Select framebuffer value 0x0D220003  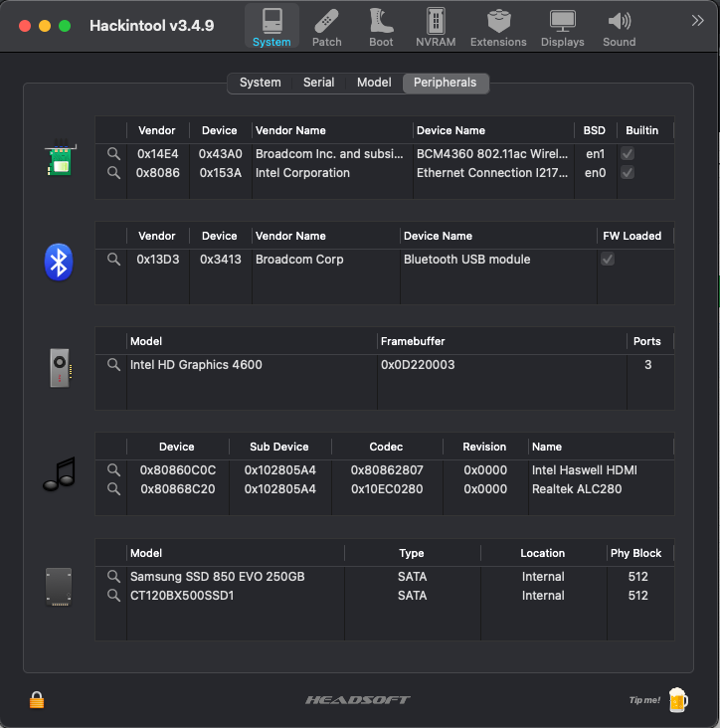(x=418, y=364)
